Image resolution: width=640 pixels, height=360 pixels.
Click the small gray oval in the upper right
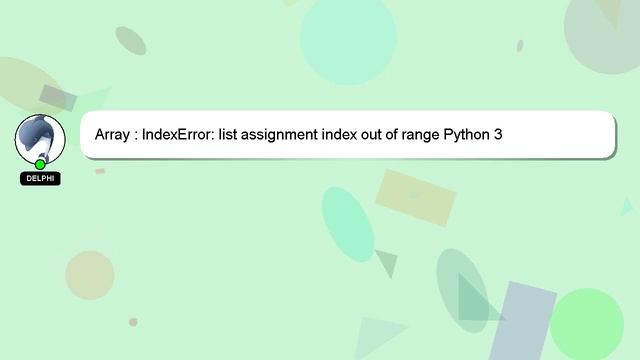coord(520,46)
